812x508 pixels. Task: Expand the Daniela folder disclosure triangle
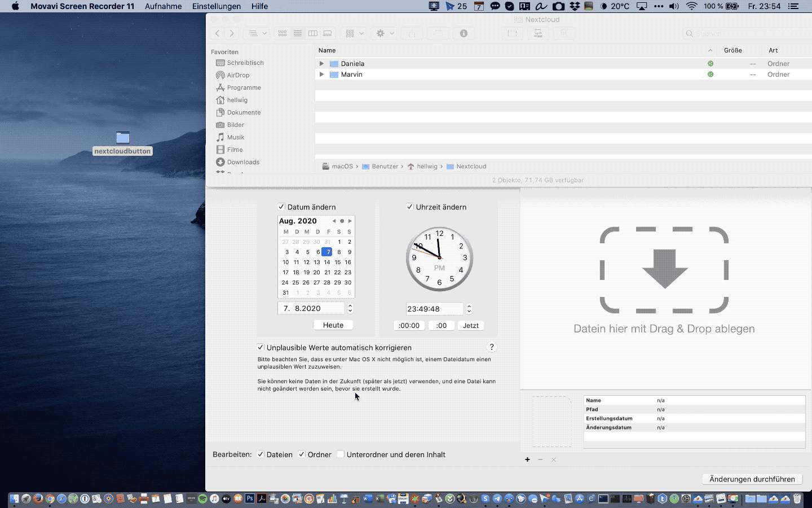click(321, 63)
